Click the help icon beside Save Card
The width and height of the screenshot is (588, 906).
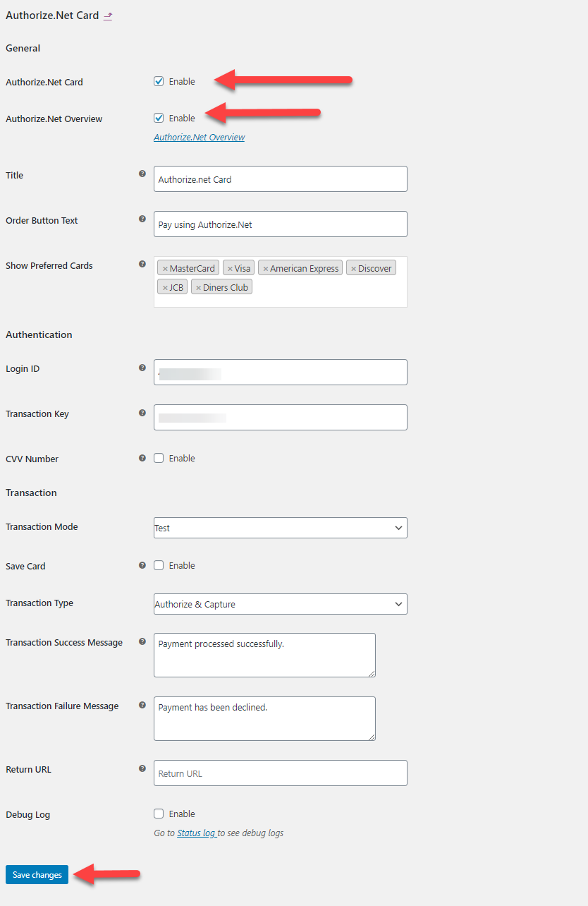click(142, 564)
